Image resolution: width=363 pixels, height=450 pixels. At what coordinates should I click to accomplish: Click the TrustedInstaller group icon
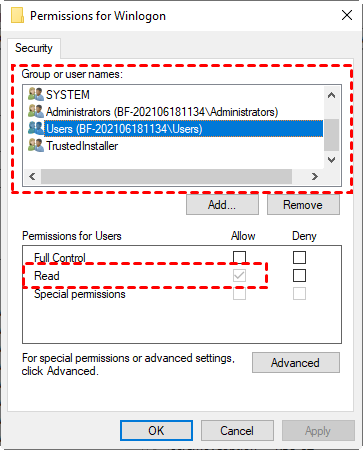36,145
